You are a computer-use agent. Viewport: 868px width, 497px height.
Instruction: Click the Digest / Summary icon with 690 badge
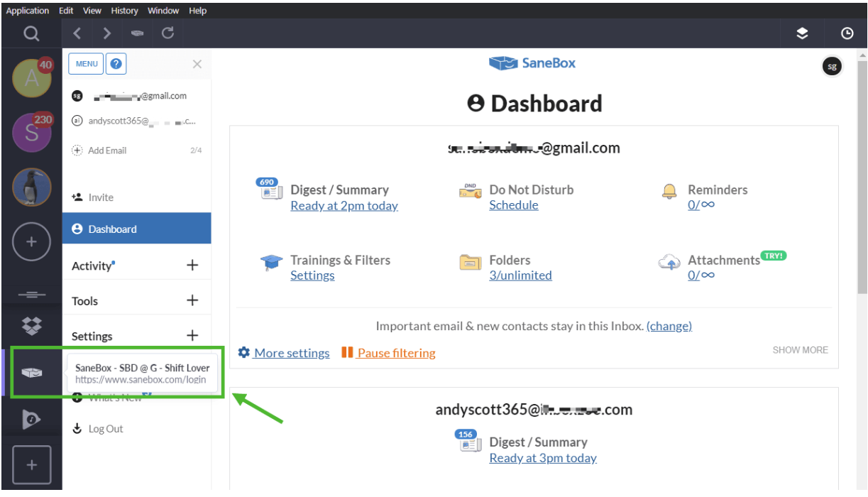[269, 190]
